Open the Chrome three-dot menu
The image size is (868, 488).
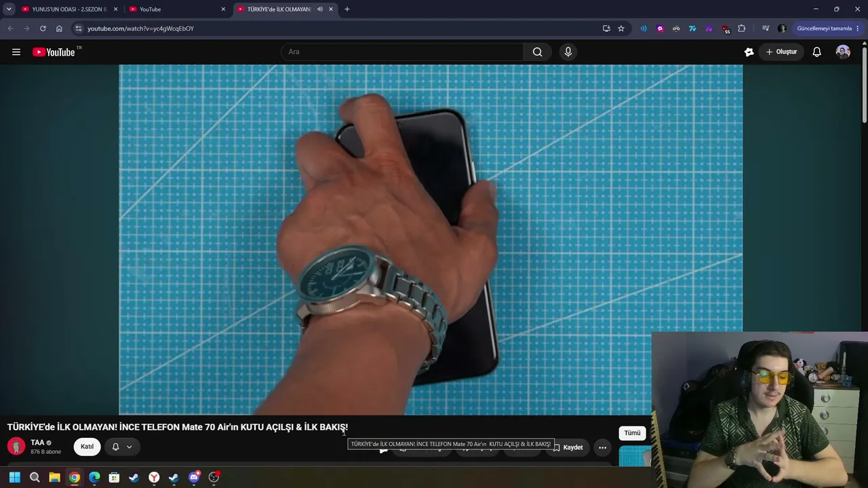point(858,28)
